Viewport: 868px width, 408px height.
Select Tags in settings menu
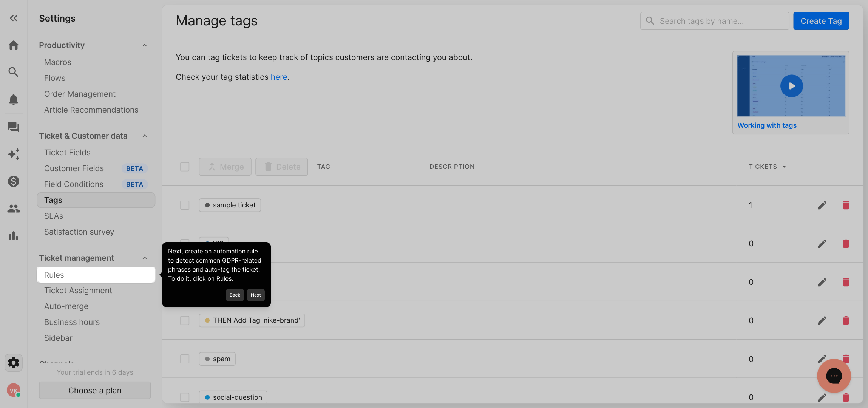(x=96, y=200)
